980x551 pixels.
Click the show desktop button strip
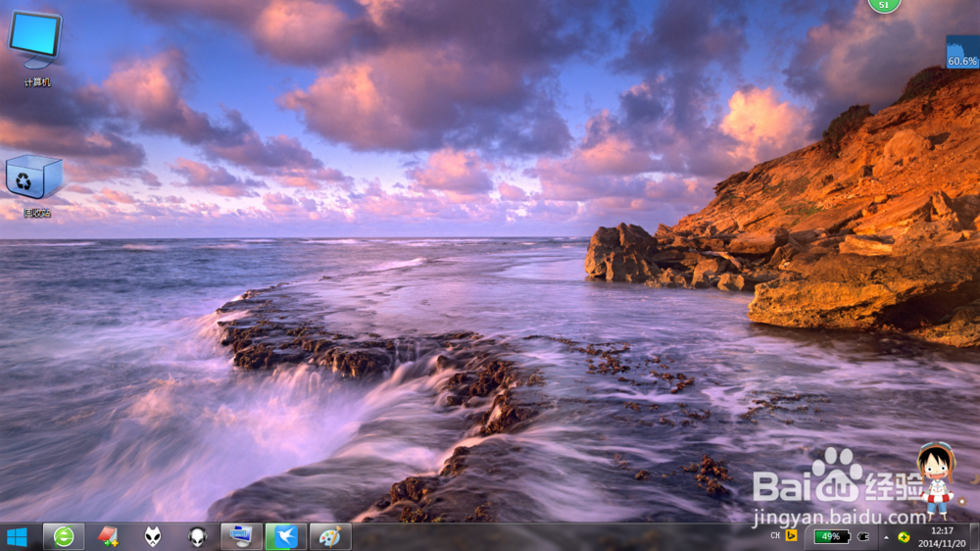[975, 537]
